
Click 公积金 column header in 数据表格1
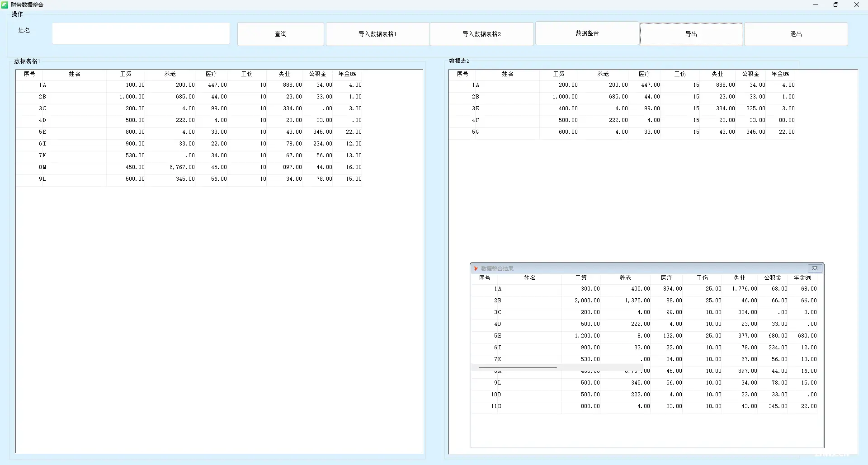point(318,74)
